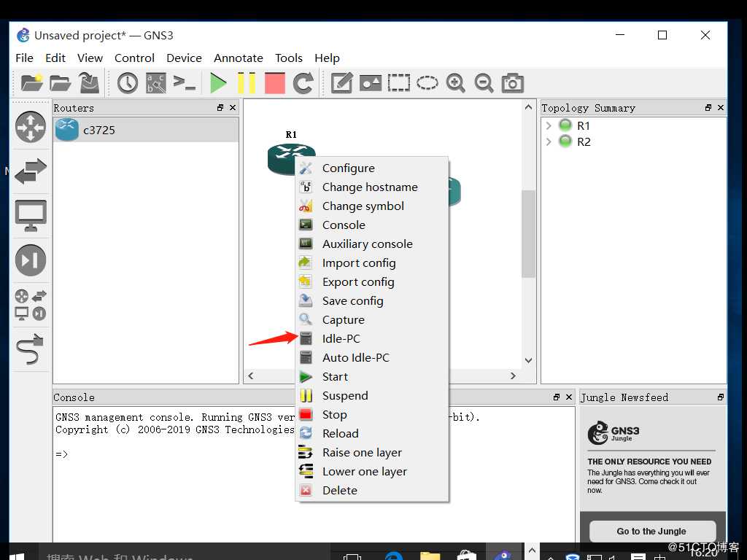The image size is (747, 560).
Task: Click the Zoom out magnifier icon
Action: [x=484, y=83]
